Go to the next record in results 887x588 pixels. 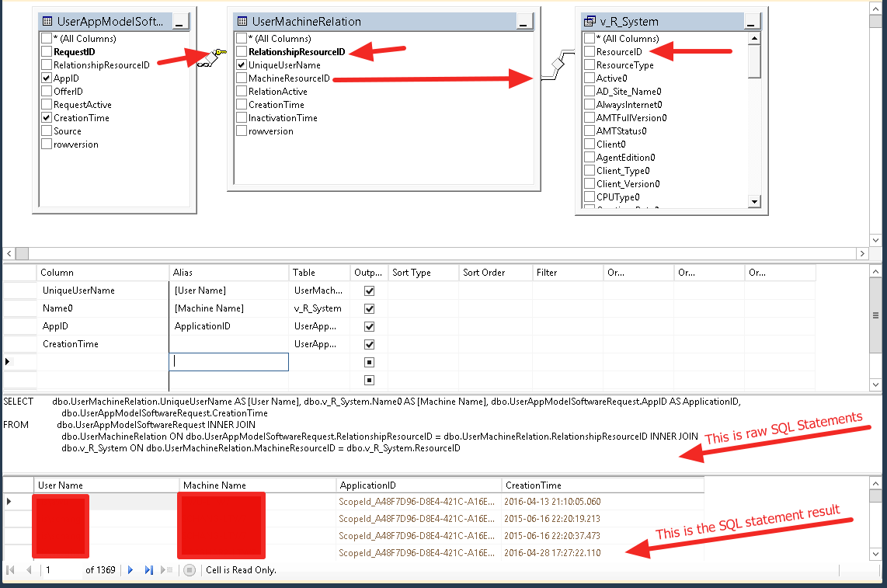(x=130, y=570)
